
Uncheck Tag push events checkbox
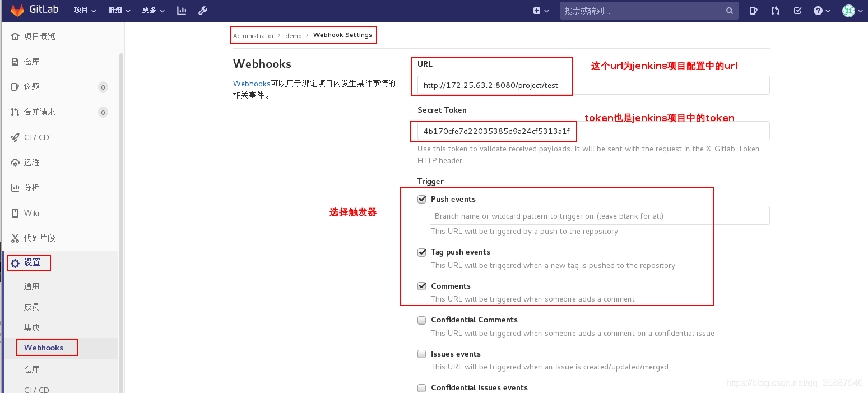pyautogui.click(x=422, y=252)
